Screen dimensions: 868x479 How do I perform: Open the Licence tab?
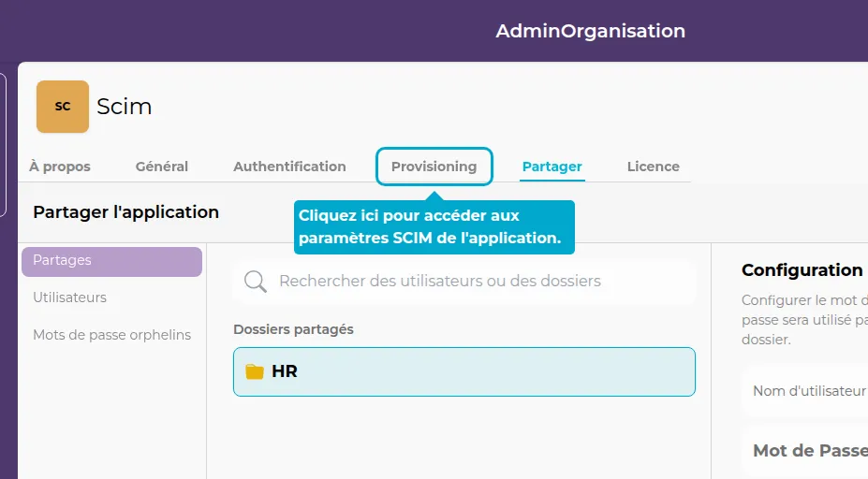click(x=653, y=167)
